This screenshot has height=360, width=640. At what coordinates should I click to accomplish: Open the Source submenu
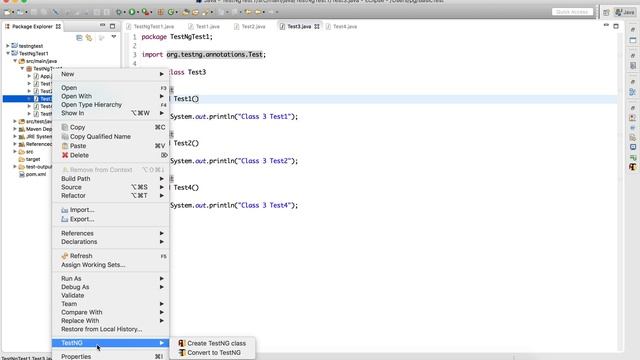[111, 187]
